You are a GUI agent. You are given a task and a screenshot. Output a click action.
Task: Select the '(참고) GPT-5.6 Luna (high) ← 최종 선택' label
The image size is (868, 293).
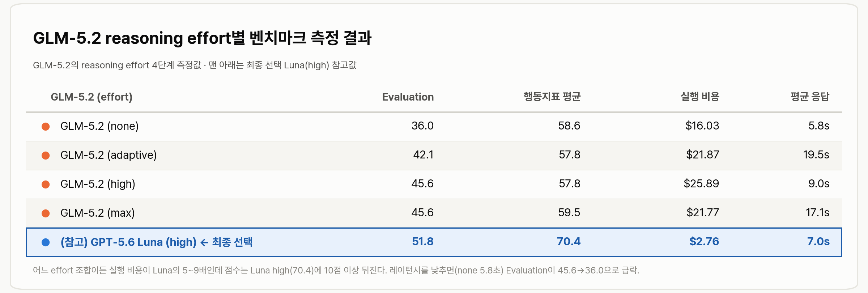(x=157, y=242)
